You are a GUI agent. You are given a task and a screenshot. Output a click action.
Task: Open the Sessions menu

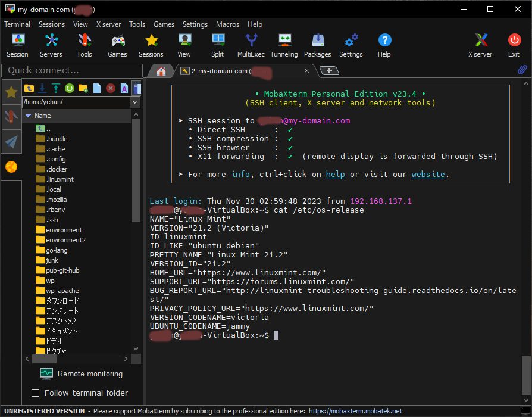(x=52, y=24)
